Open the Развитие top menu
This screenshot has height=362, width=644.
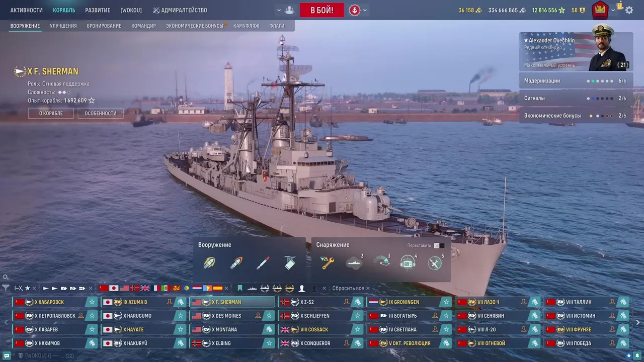[x=98, y=10]
